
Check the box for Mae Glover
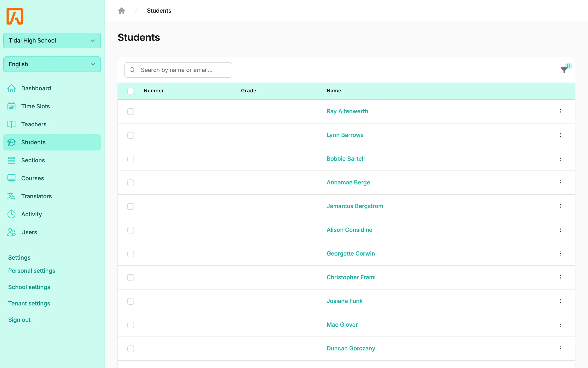coord(131,325)
